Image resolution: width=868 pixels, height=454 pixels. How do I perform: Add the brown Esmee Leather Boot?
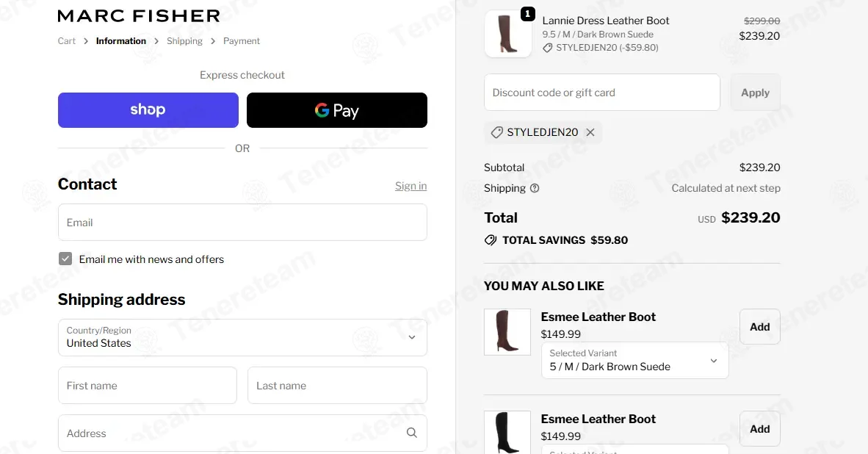(x=759, y=327)
